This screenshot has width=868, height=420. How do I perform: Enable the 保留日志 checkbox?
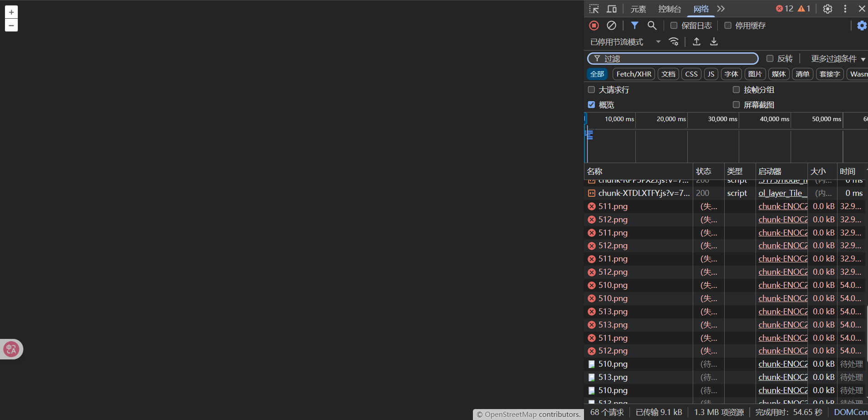(x=674, y=26)
